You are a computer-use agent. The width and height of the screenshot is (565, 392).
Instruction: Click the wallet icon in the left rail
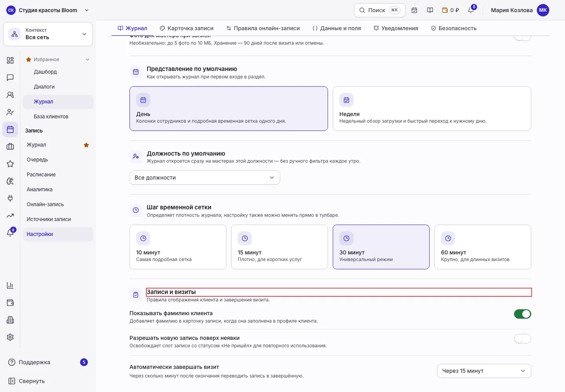(10, 303)
